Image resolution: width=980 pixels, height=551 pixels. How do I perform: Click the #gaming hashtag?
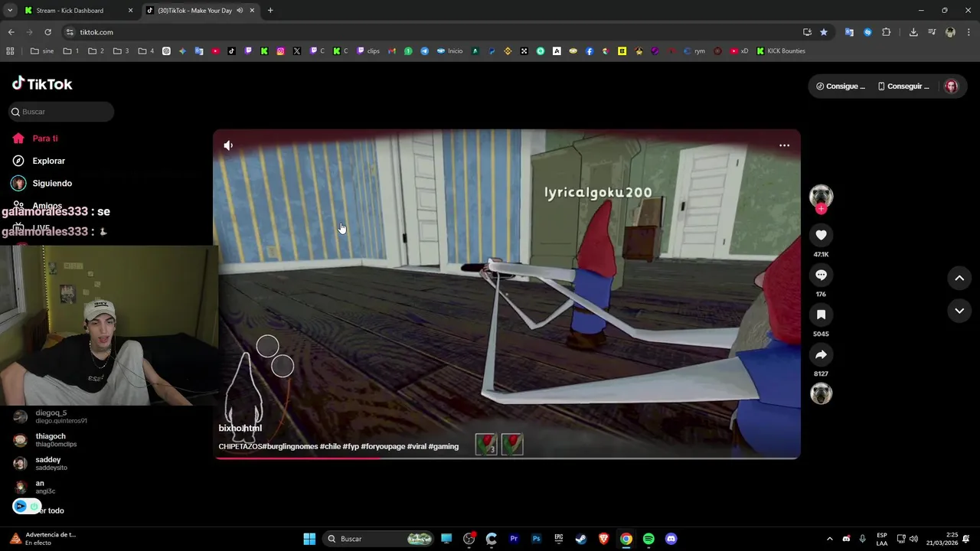(443, 447)
